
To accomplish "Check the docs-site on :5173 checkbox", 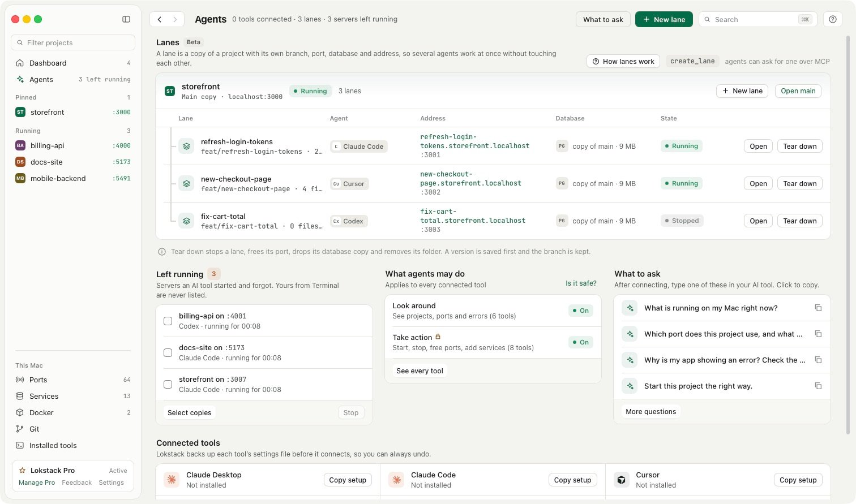I will pyautogui.click(x=168, y=352).
